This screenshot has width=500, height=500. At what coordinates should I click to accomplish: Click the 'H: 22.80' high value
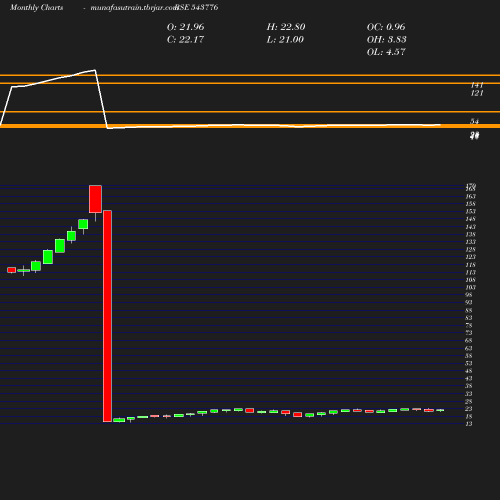[286, 27]
